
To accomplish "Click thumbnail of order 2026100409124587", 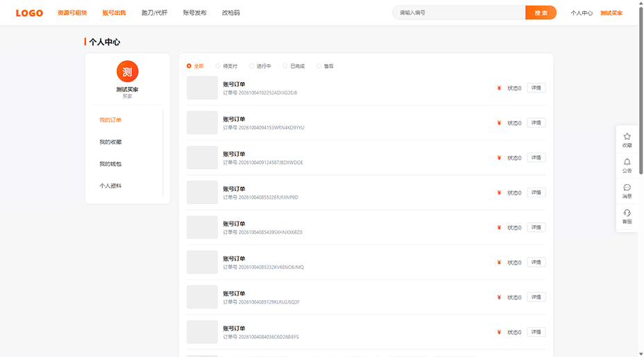I will pyautogui.click(x=202, y=158).
